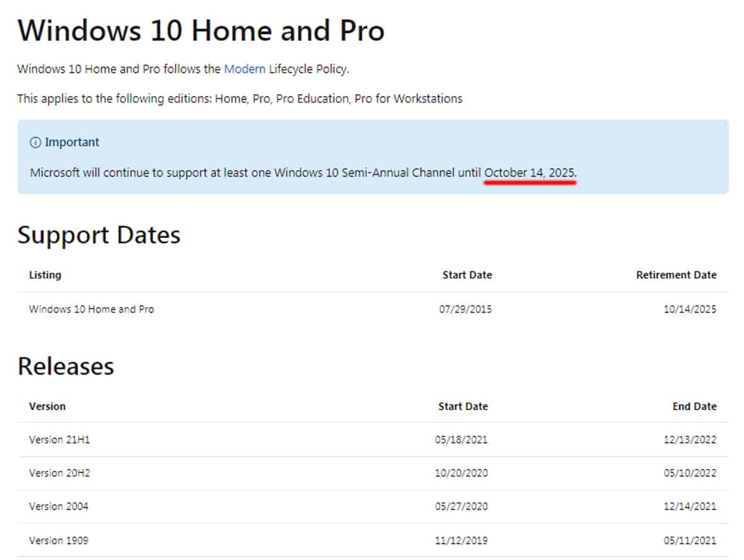Click the Listing column header
The image size is (744, 560).
[x=45, y=275]
